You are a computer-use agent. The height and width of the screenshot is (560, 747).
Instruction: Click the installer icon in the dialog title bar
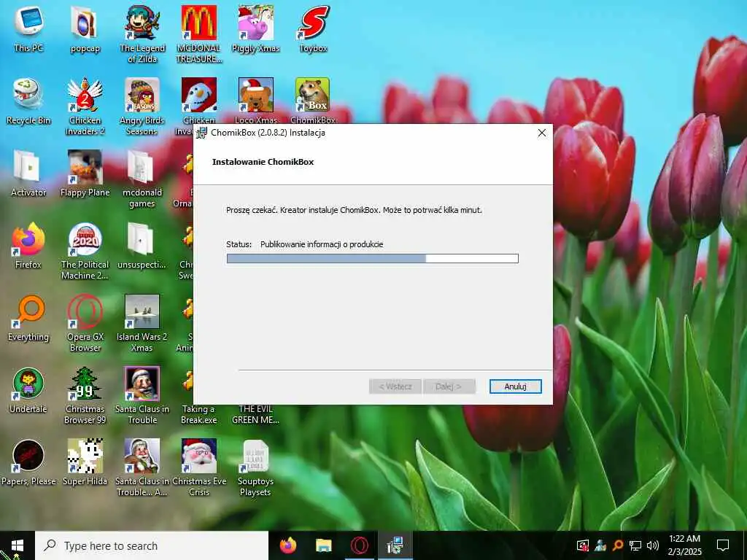coord(201,133)
